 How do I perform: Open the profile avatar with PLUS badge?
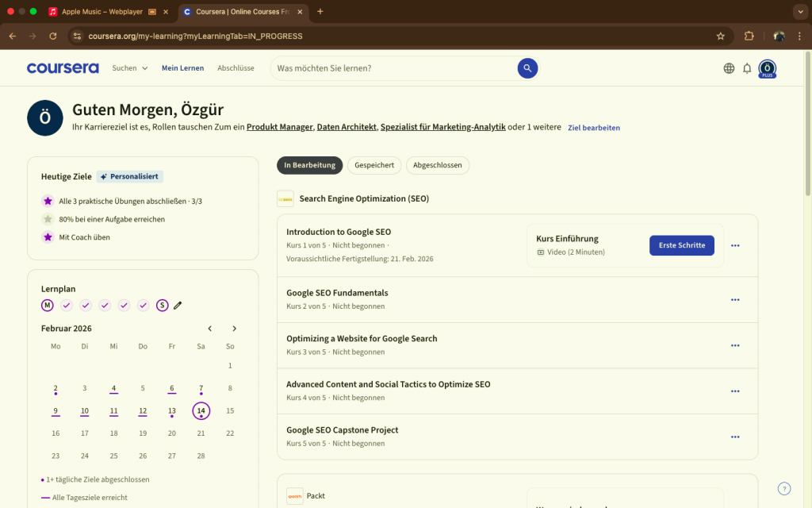pyautogui.click(x=767, y=68)
